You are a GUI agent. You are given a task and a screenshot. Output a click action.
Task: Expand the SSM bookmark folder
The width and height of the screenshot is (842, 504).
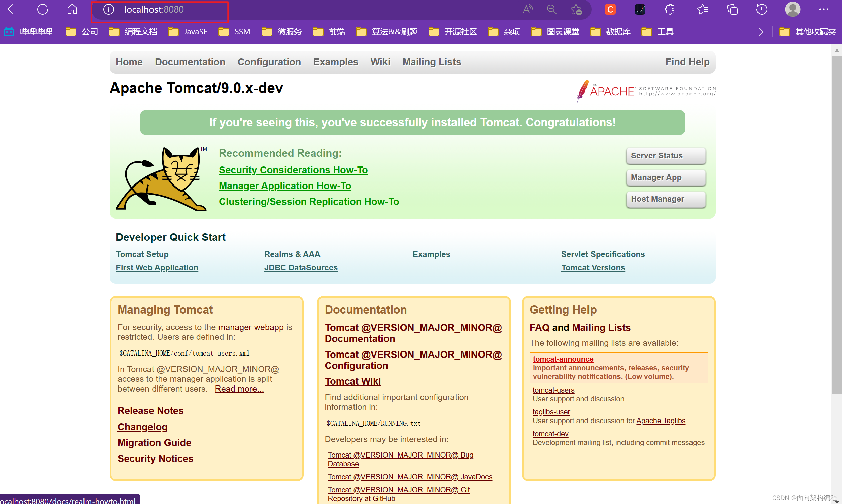[234, 32]
